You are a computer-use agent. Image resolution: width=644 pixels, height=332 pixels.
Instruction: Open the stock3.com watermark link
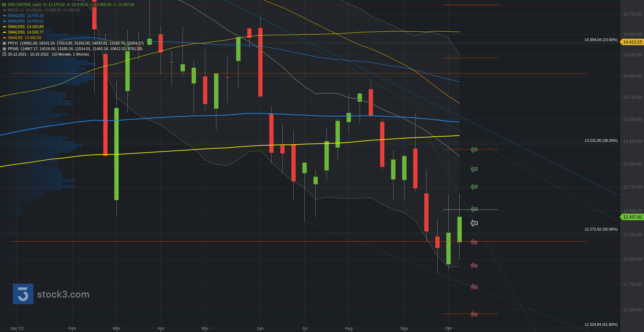tap(63, 294)
